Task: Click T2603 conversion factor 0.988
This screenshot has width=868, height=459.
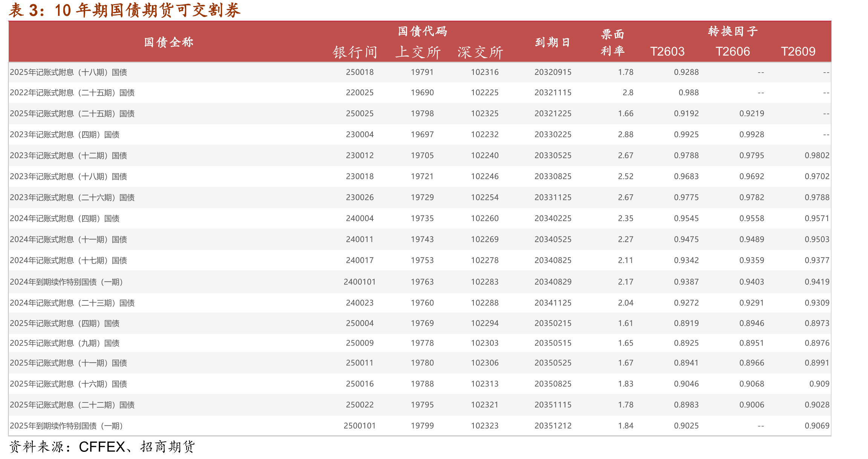Action: 689,93
